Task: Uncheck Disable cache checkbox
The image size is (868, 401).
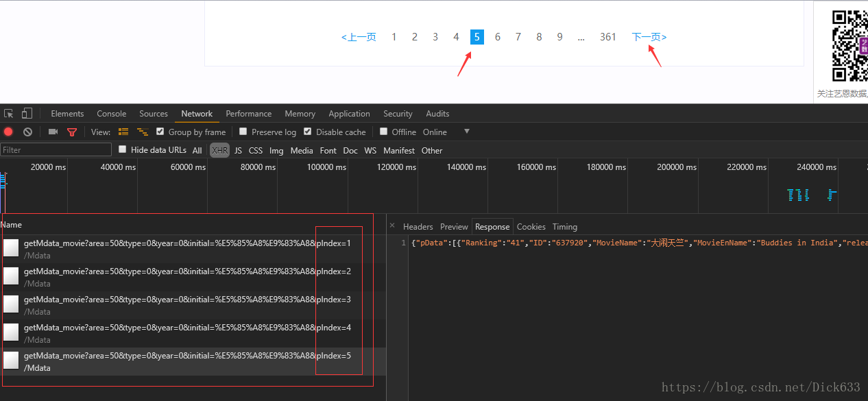Action: coord(307,132)
